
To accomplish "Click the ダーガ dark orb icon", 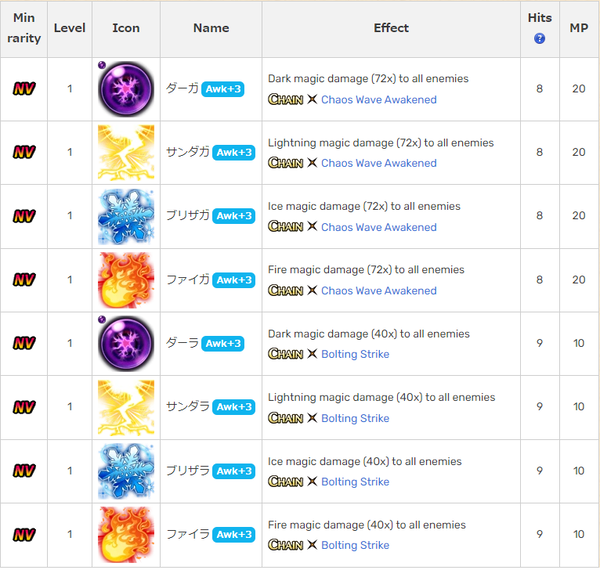I will tap(126, 89).
